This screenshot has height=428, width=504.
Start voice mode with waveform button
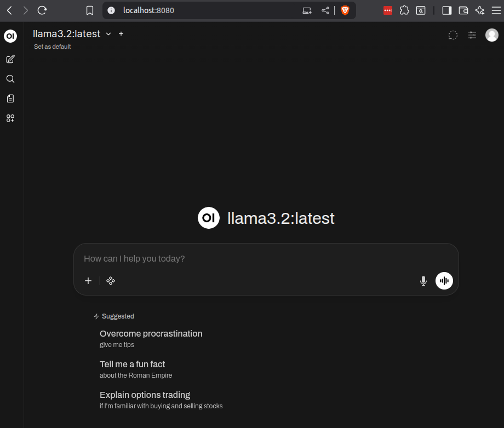444,281
